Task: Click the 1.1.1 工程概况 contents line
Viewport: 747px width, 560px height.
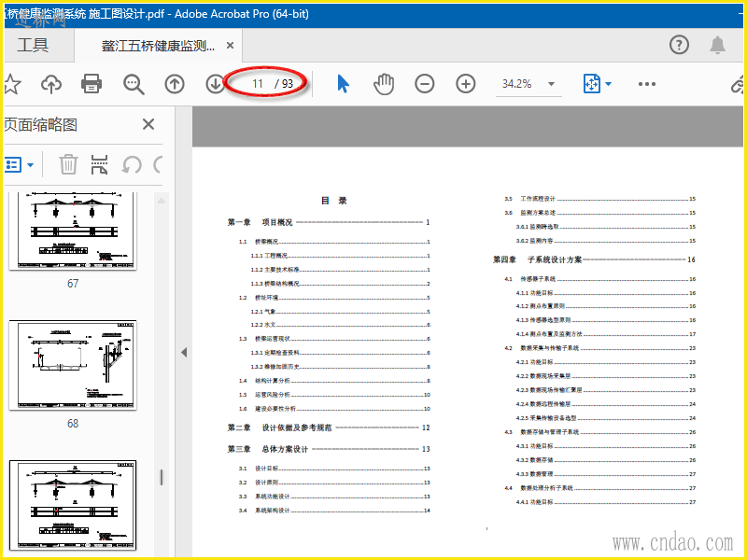Action: [341, 256]
